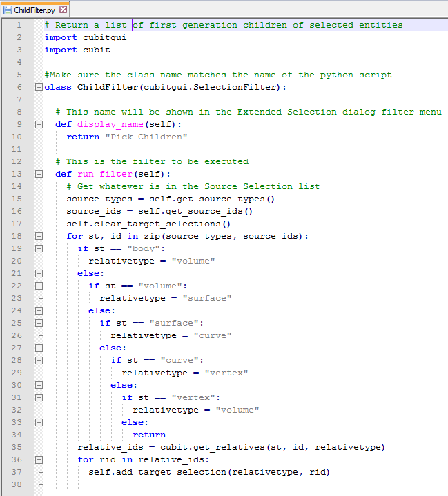The height and width of the screenshot is (496, 448).
Task: Collapse the 'if st == "curve"' block
Action: [x=39, y=360]
